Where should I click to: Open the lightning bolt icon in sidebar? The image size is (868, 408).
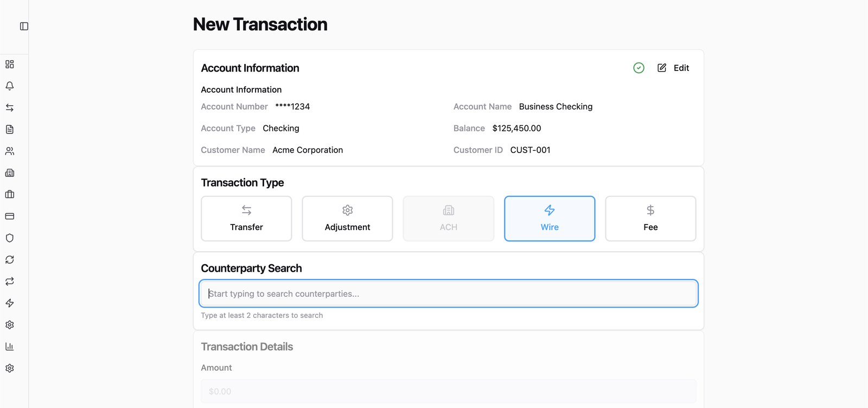point(10,303)
